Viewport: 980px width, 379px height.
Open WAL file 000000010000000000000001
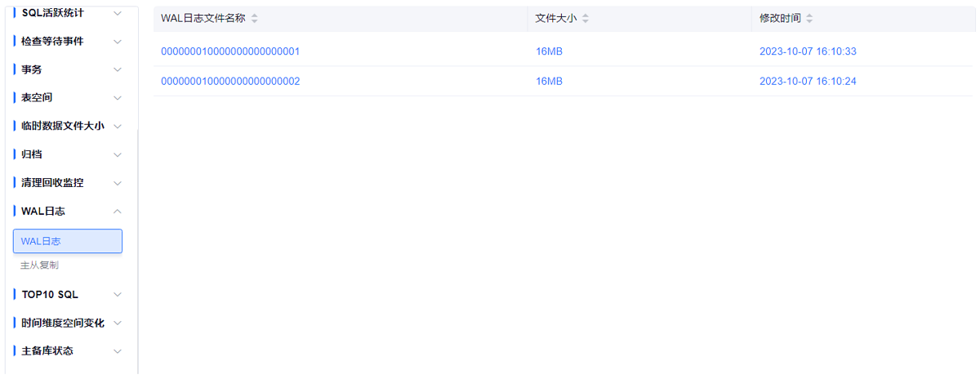pos(230,51)
